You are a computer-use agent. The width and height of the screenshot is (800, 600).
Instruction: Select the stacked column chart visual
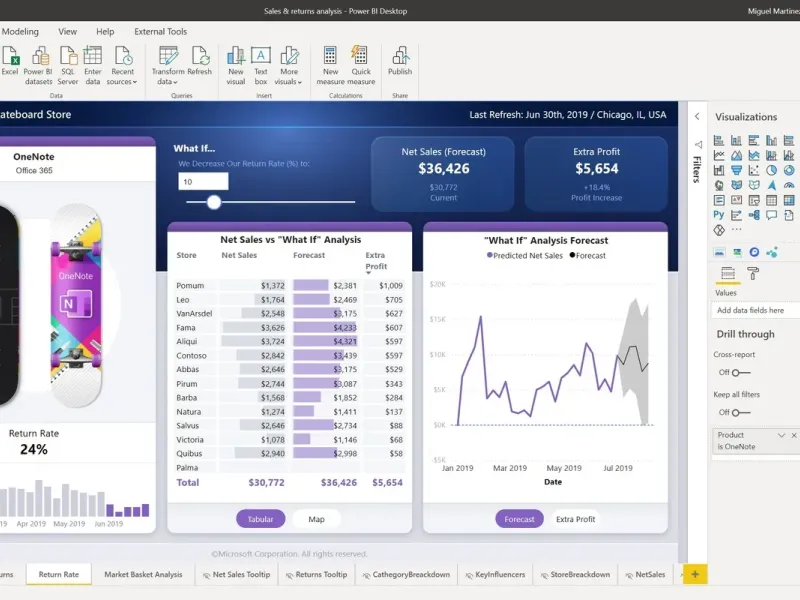736,140
